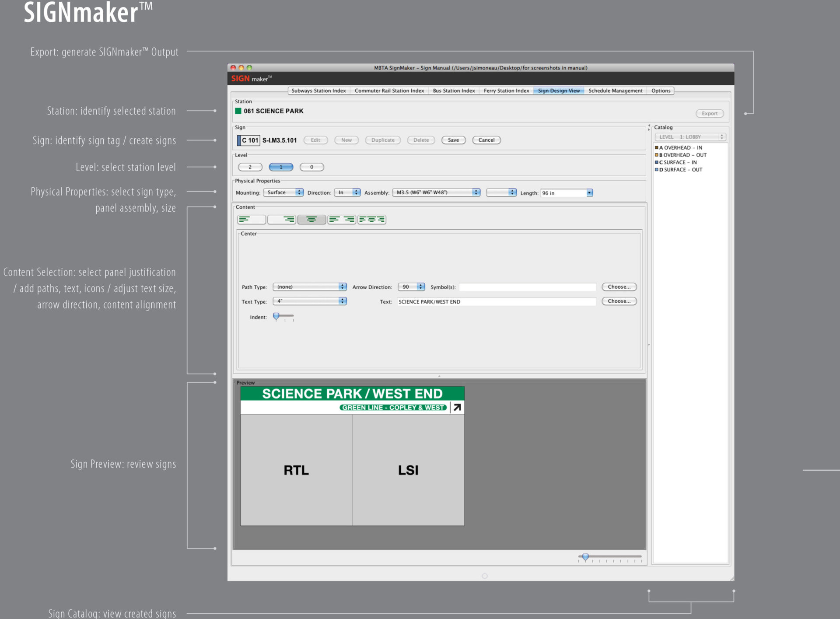Open the Path Type dropdown
Image resolution: width=840 pixels, height=619 pixels.
309,287
